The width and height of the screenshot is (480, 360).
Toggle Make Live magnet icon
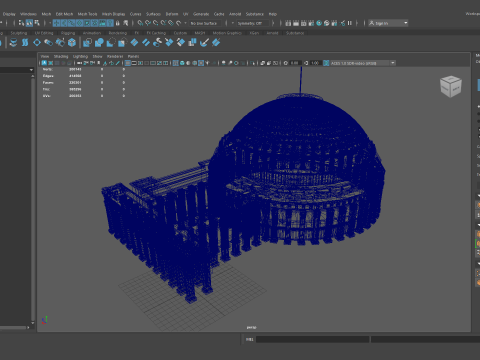click(x=179, y=23)
